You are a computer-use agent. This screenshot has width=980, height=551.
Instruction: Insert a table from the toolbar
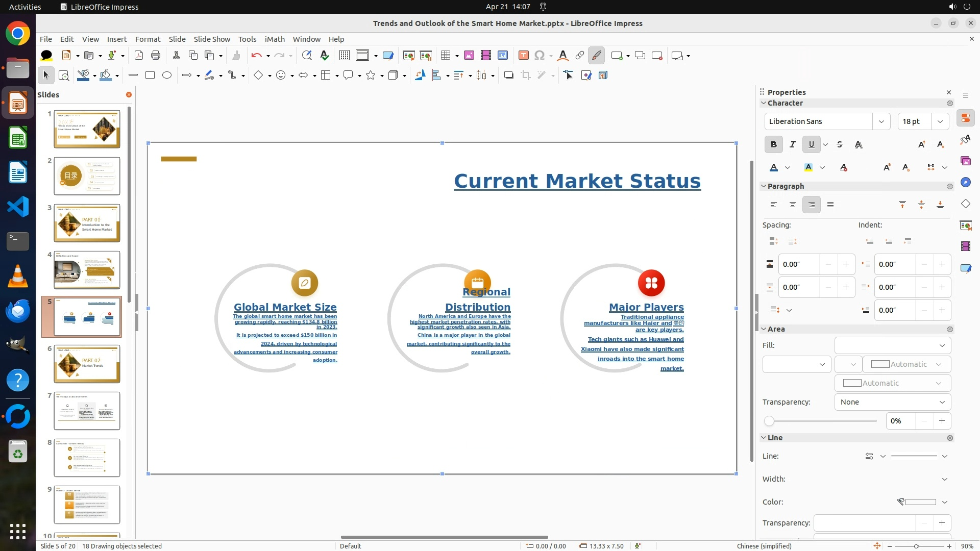pos(446,56)
